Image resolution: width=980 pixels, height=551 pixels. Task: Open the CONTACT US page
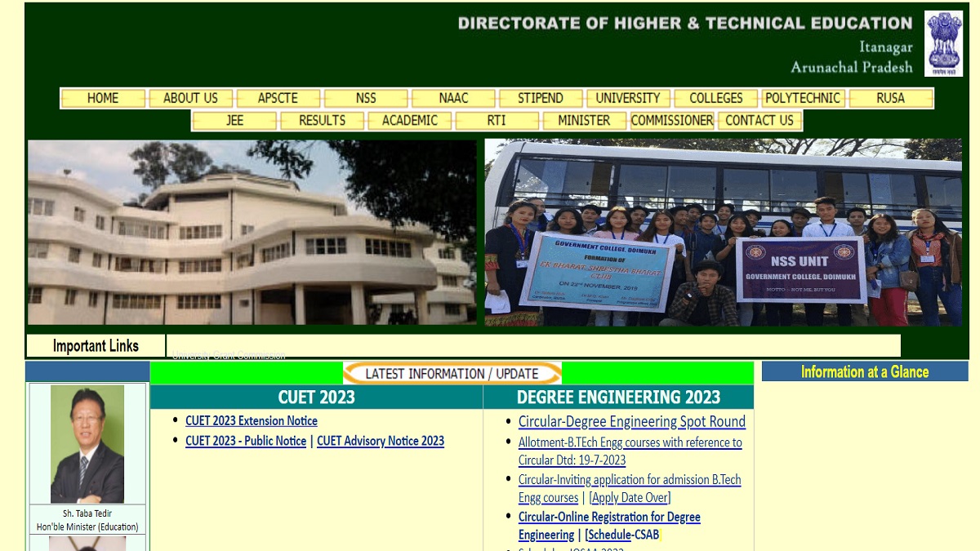click(x=759, y=121)
